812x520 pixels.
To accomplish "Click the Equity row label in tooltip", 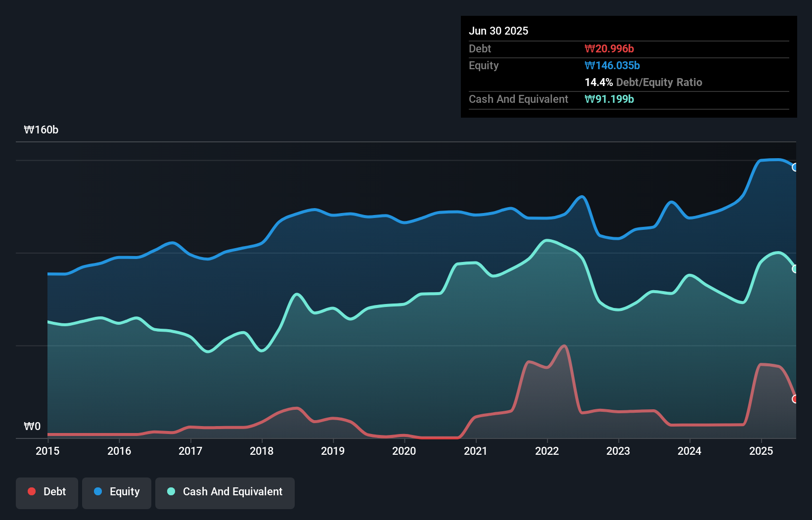I will (x=484, y=65).
